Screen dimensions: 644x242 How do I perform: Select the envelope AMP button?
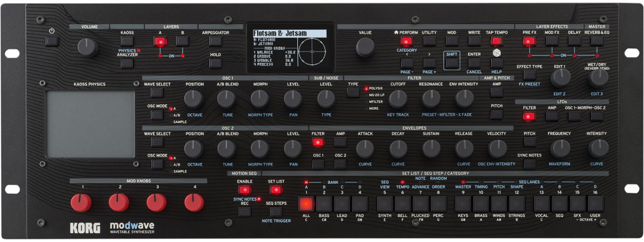point(340,142)
